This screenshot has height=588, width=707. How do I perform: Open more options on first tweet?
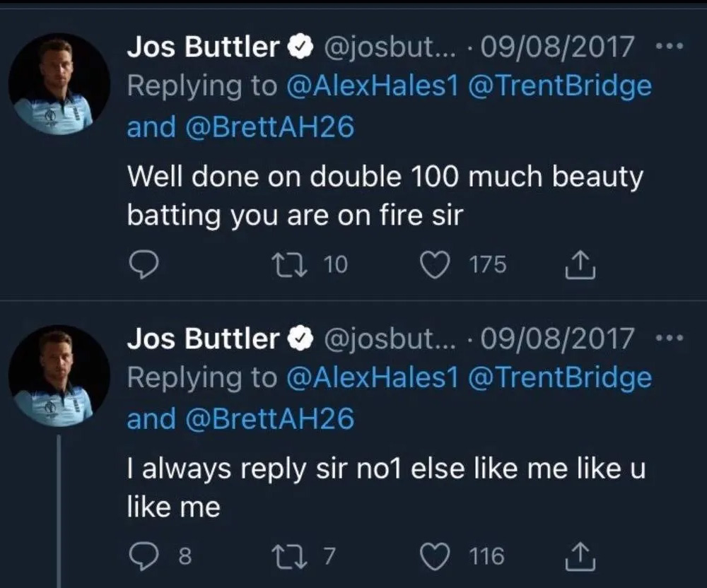(669, 47)
